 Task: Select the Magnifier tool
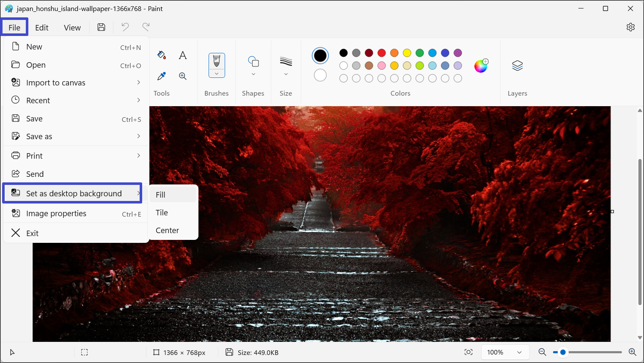(183, 76)
